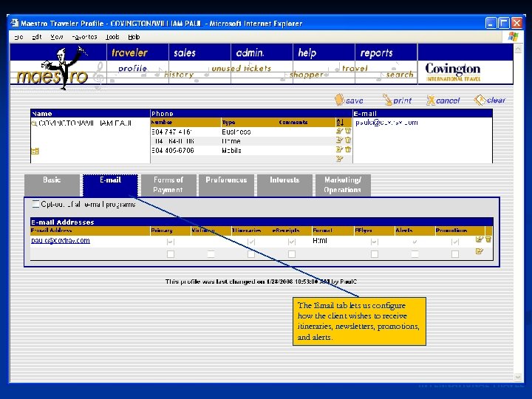Select the traveler navigation section
This screenshot has height=399, width=532.
coord(129,52)
